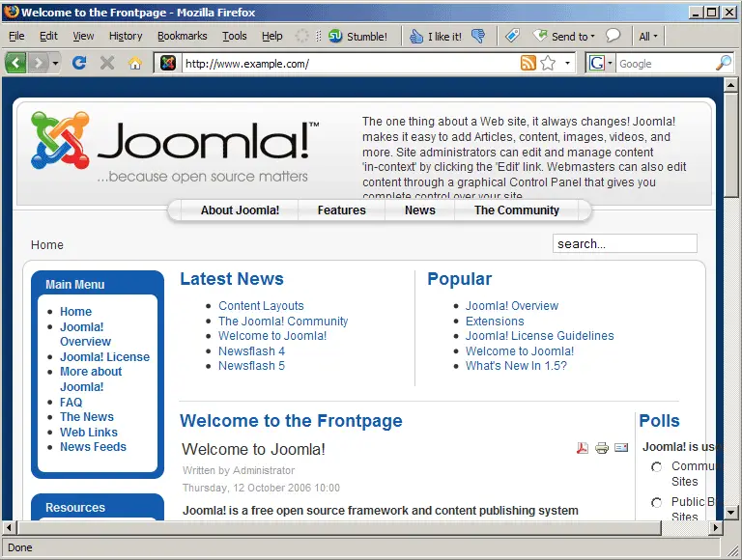The width and height of the screenshot is (742, 560).
Task: Go back with the green Back arrow
Action: pos(15,63)
